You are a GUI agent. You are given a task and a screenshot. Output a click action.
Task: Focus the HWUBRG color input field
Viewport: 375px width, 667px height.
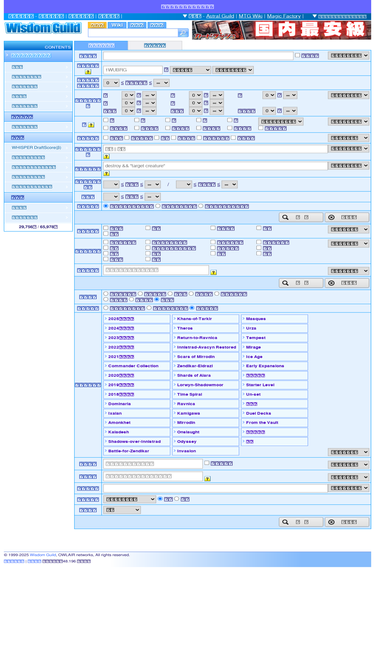tap(133, 70)
